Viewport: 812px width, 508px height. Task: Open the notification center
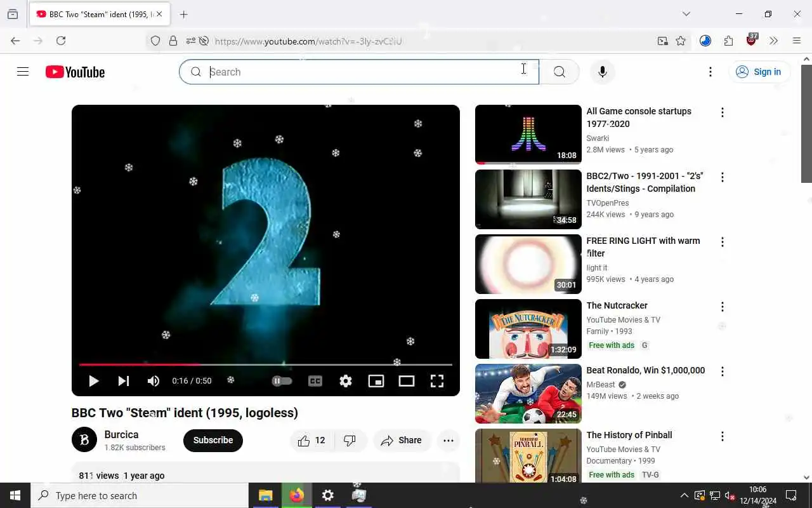pos(791,495)
